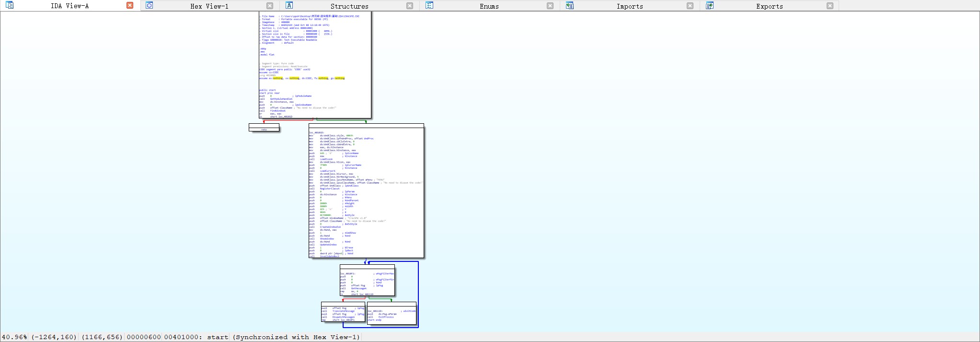980x342 pixels.
Task: Switch to the Hex View-1 tab
Action: [x=209, y=6]
